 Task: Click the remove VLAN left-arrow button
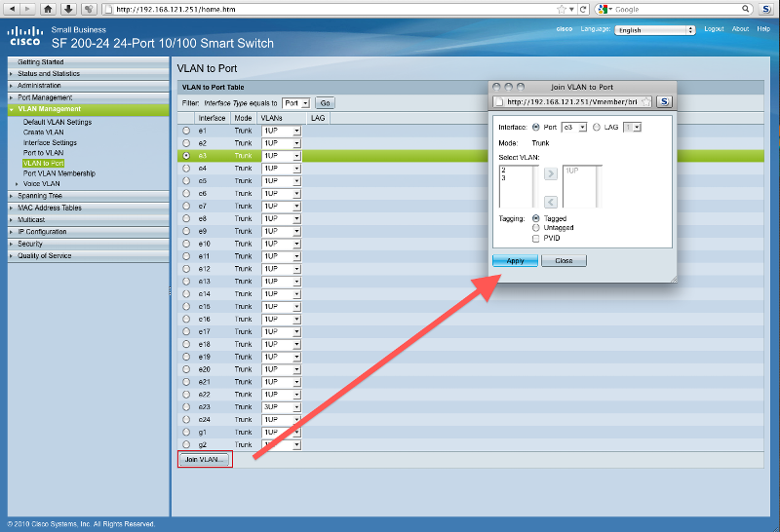[x=550, y=201]
